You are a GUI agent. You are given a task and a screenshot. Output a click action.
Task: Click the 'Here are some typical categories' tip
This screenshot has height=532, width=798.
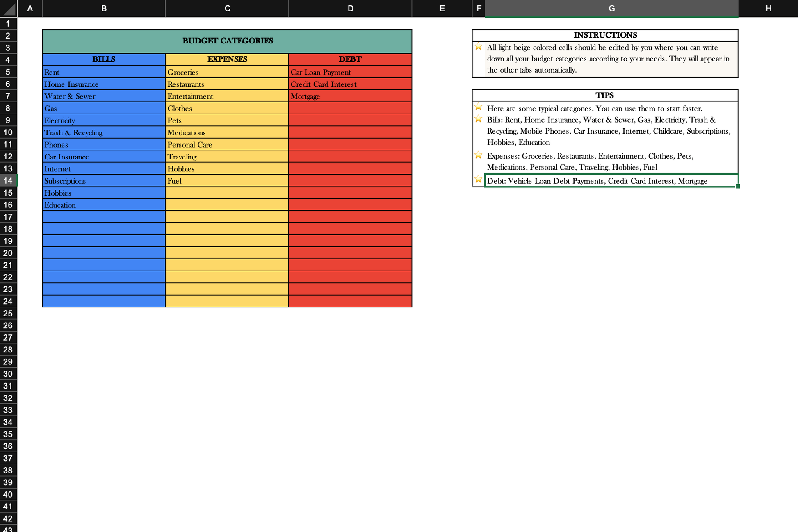[x=595, y=109]
